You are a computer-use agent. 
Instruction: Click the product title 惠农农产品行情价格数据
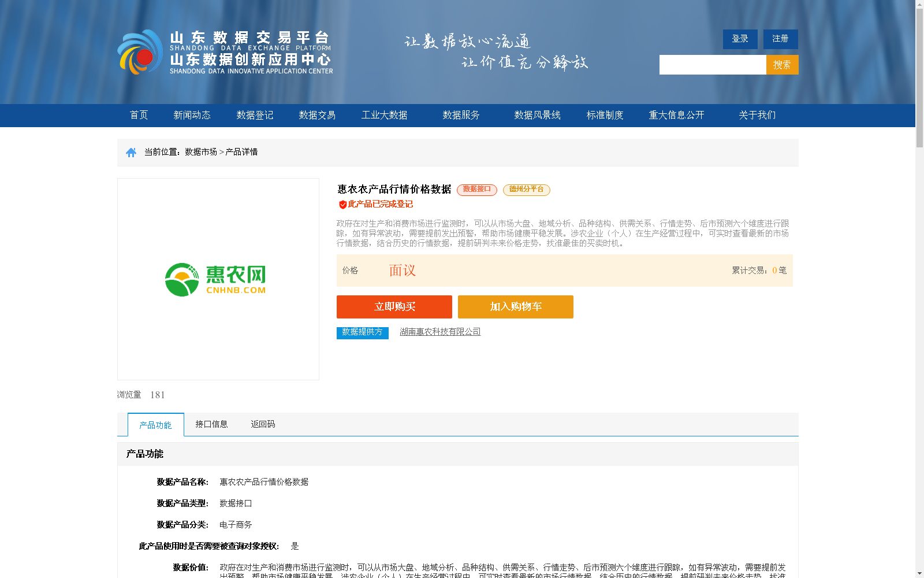[x=394, y=190]
